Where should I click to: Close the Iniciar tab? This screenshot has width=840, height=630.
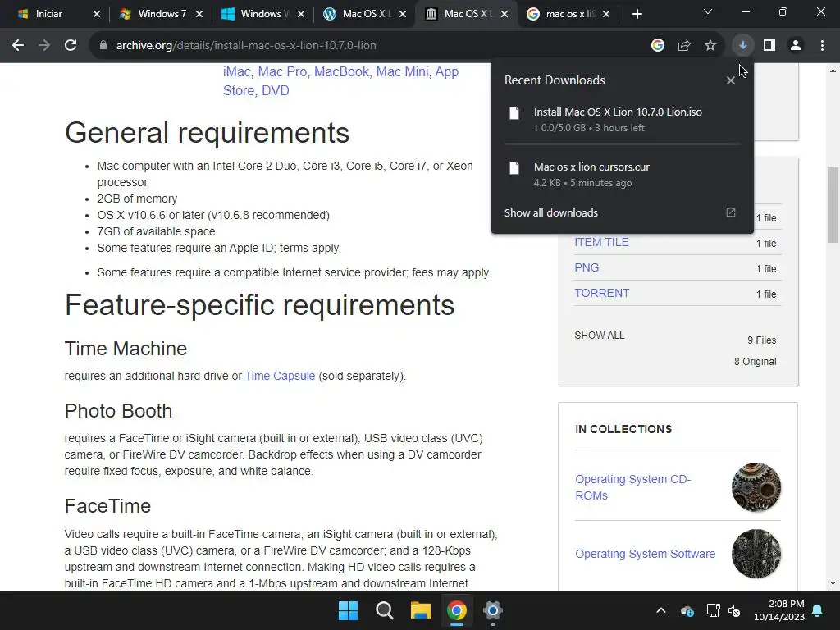[x=97, y=14]
